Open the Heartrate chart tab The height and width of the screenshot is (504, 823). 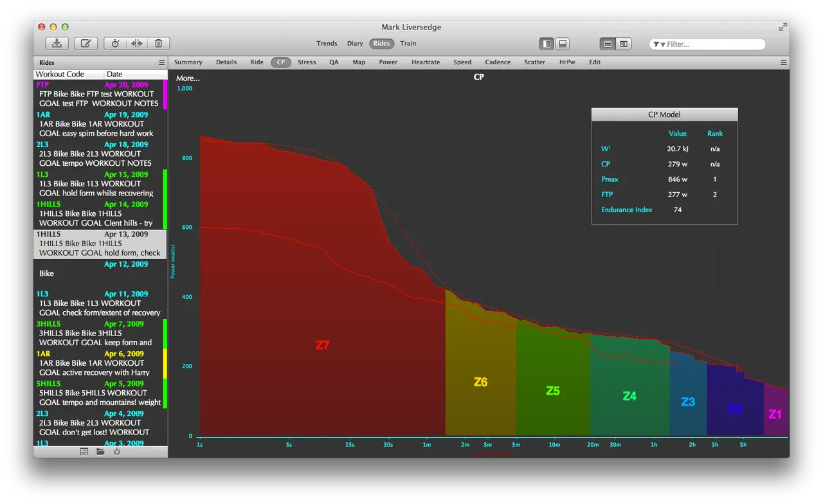pyautogui.click(x=426, y=62)
